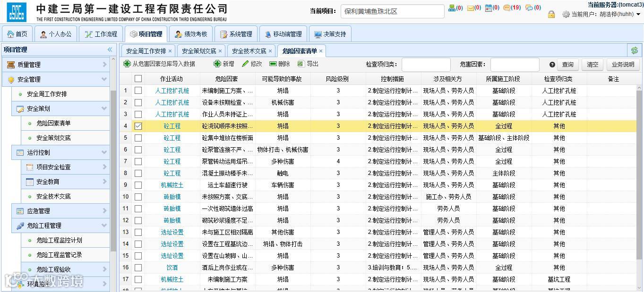Screen dimensions: 644x292
Task: Click the settings gear beside 当前用户
Action: coord(566,14)
